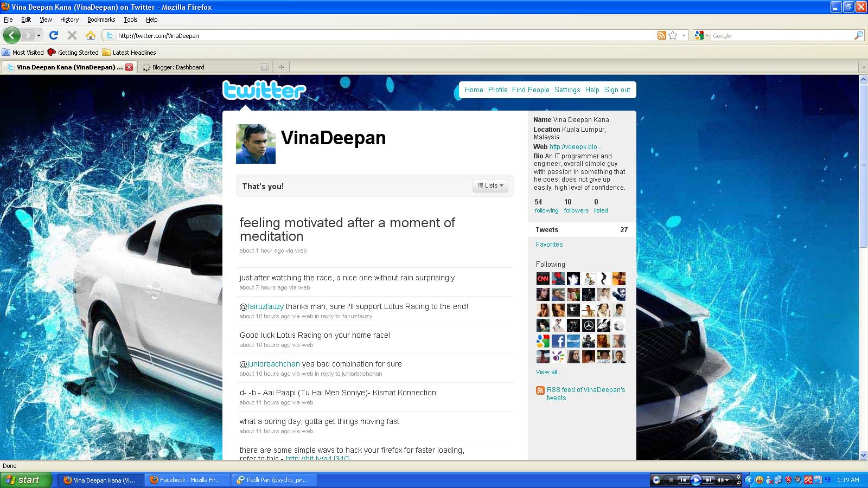The width and height of the screenshot is (868, 488).
Task: Go to Twitter Home link
Action: [474, 90]
